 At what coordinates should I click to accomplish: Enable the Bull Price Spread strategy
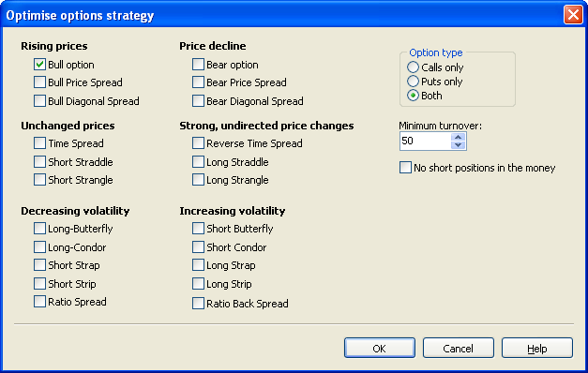click(x=39, y=82)
